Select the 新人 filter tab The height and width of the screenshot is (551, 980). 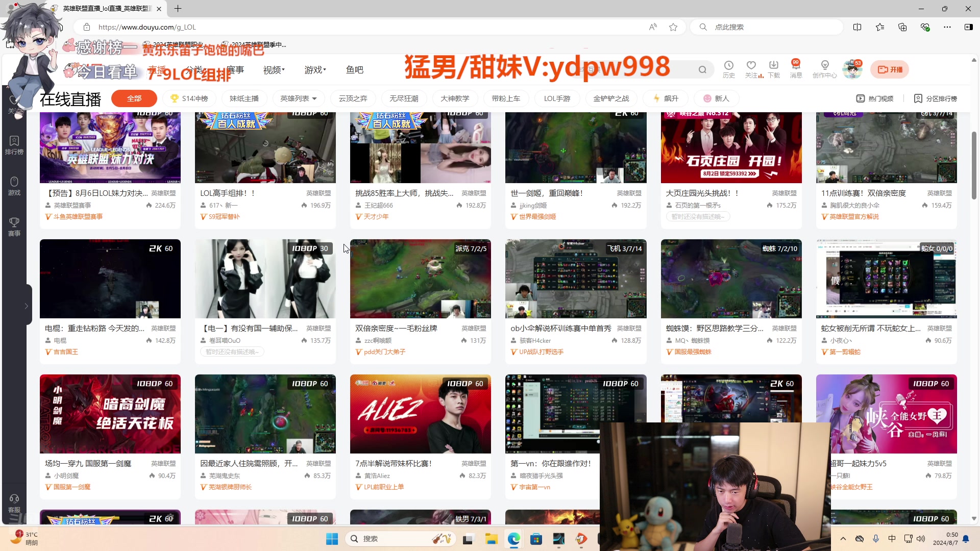(x=716, y=98)
